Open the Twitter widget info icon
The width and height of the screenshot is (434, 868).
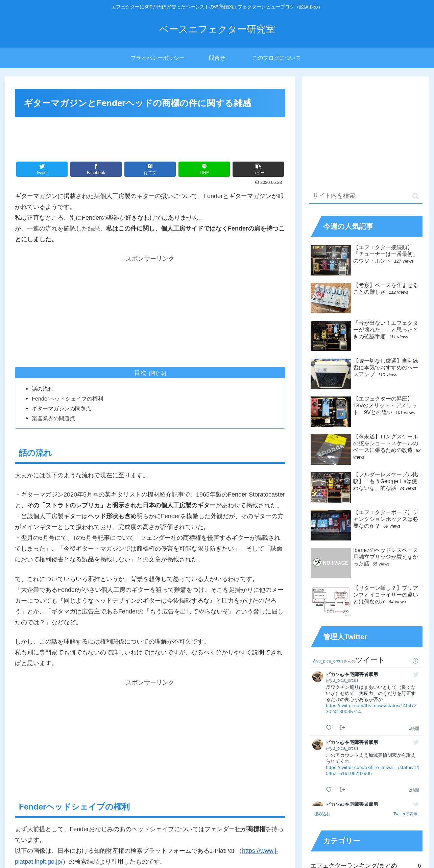[415, 661]
